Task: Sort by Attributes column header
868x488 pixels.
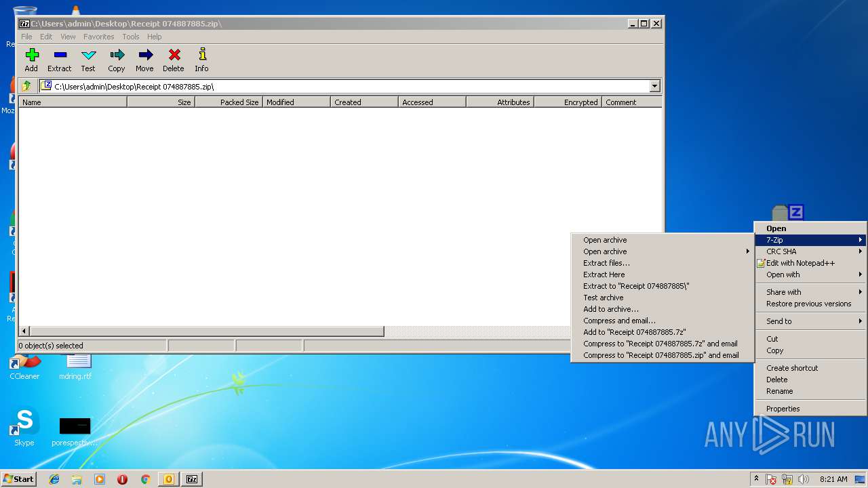Action: pyautogui.click(x=500, y=102)
